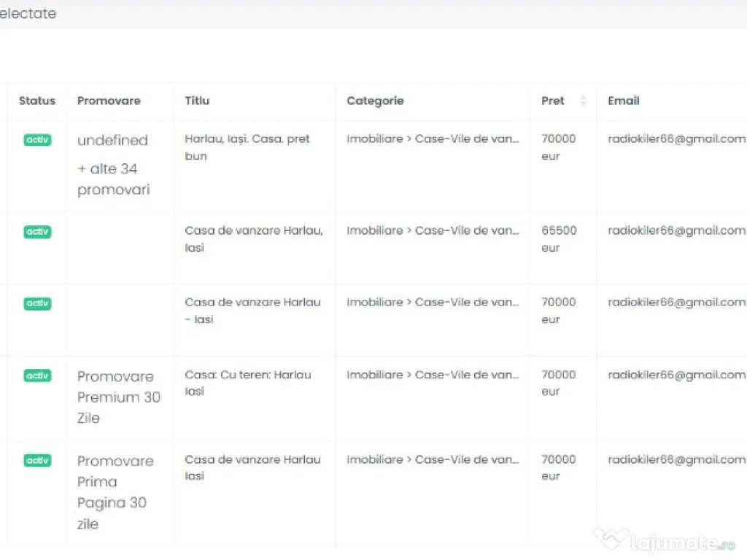Click the Email column header
This screenshot has height=560, width=747.
(624, 101)
